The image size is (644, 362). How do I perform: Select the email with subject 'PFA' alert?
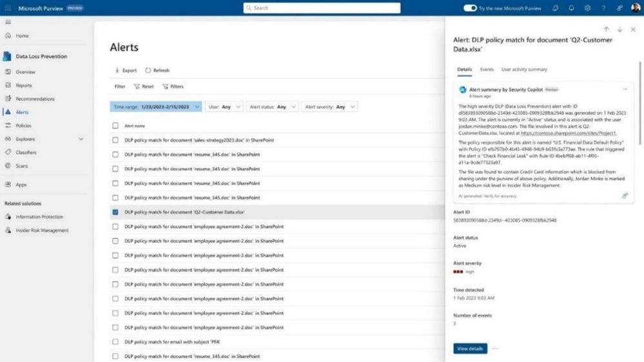click(277, 342)
